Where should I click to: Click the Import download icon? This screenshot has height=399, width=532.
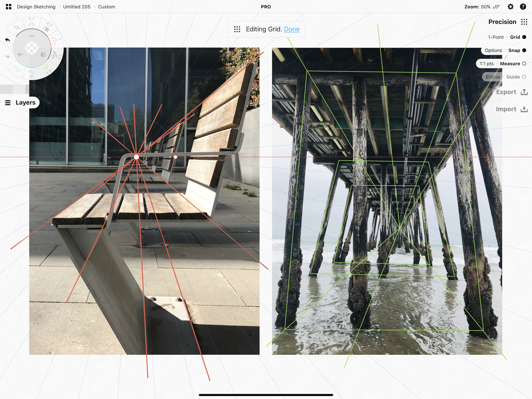(x=524, y=109)
